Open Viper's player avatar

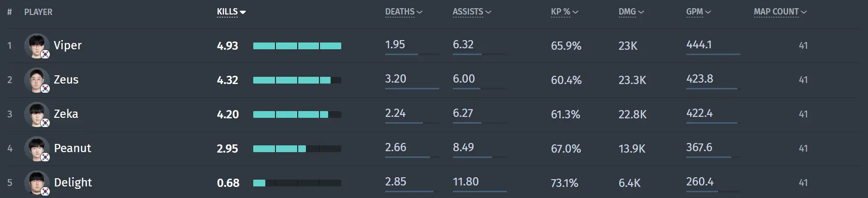tap(37, 46)
